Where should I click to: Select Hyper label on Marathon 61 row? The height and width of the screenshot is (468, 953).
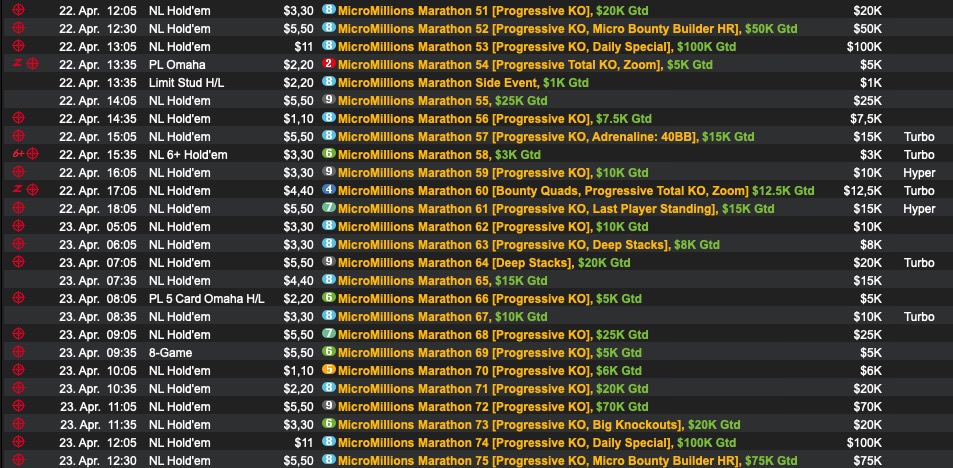tap(919, 208)
